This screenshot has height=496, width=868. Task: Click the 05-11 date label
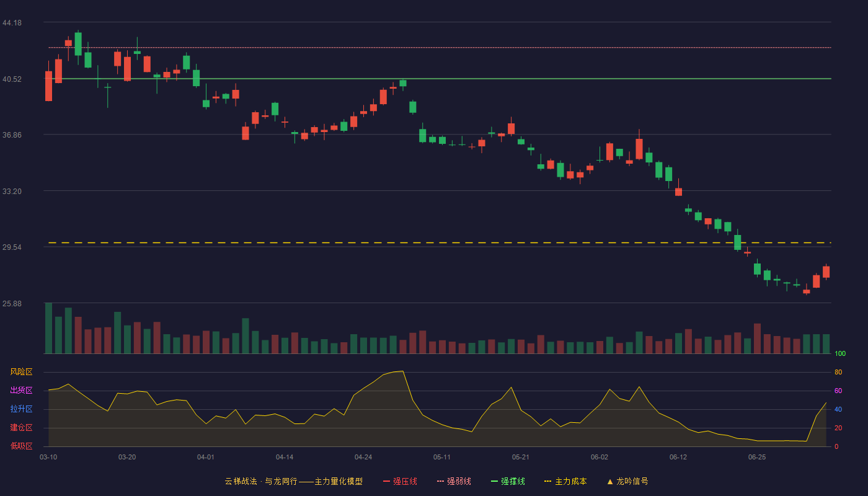tap(442, 457)
